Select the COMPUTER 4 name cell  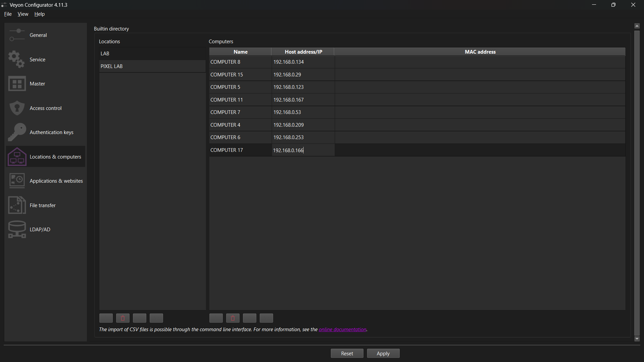[x=240, y=125]
